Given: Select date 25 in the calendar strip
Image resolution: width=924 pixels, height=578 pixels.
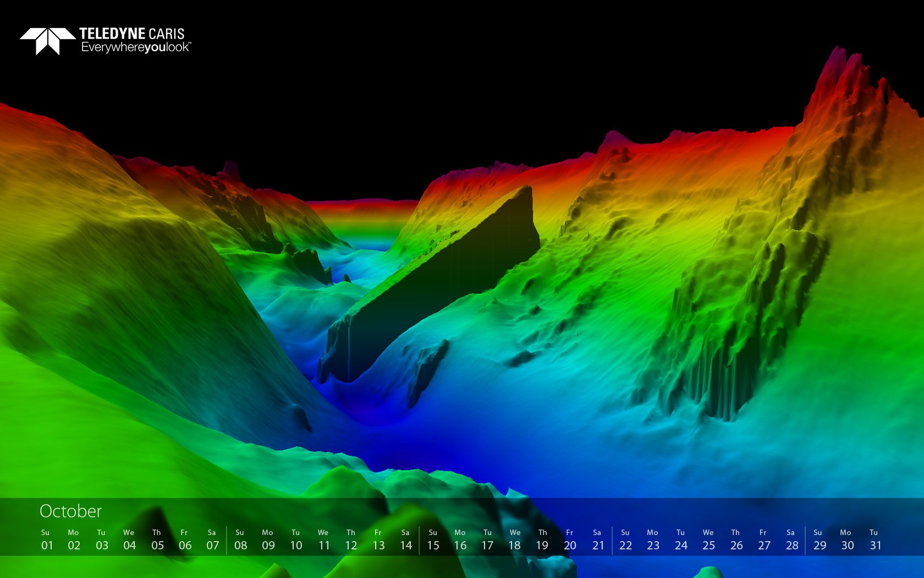Looking at the screenshot, I should [x=708, y=546].
